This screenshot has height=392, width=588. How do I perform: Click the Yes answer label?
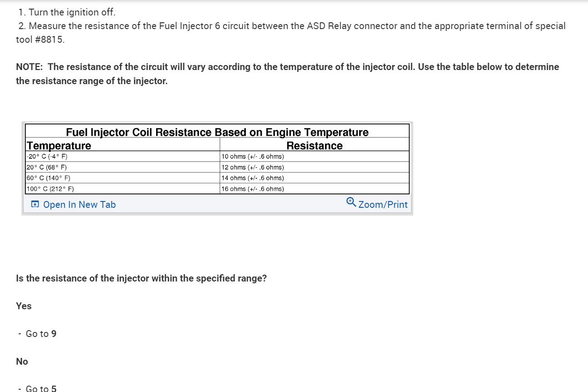tap(24, 306)
